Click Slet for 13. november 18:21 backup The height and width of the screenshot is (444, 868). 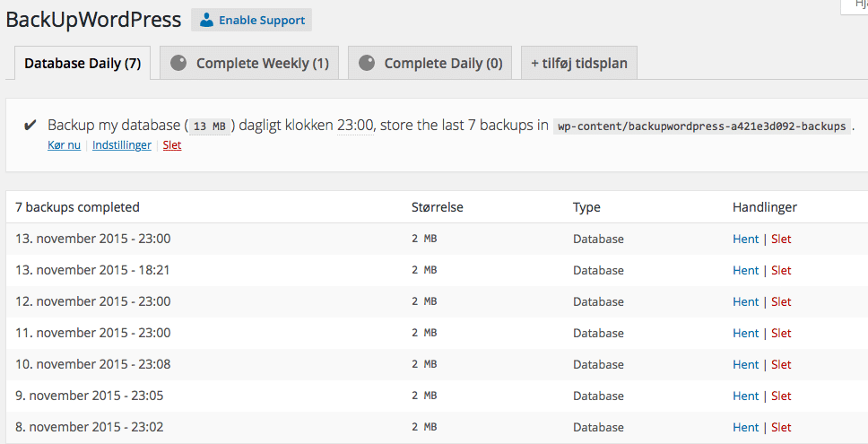[x=781, y=271]
